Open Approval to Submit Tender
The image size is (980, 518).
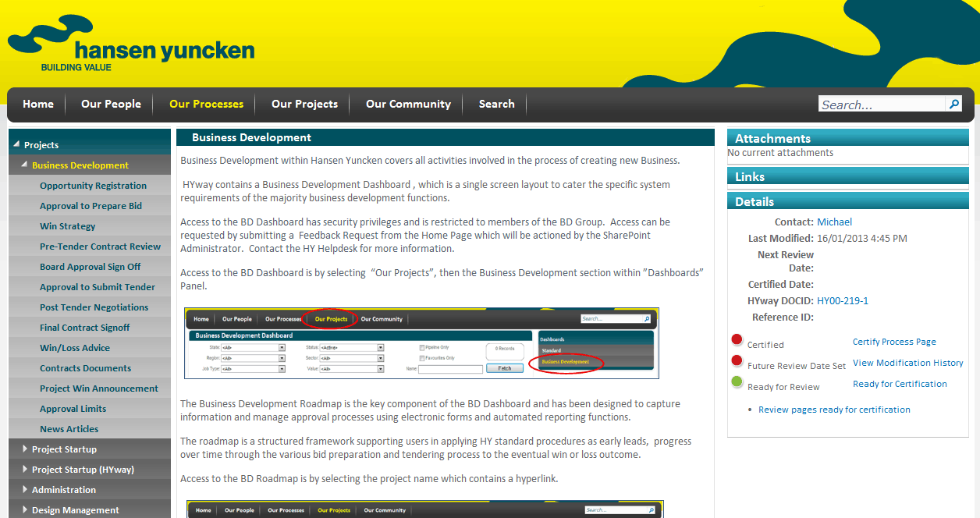[x=98, y=287]
